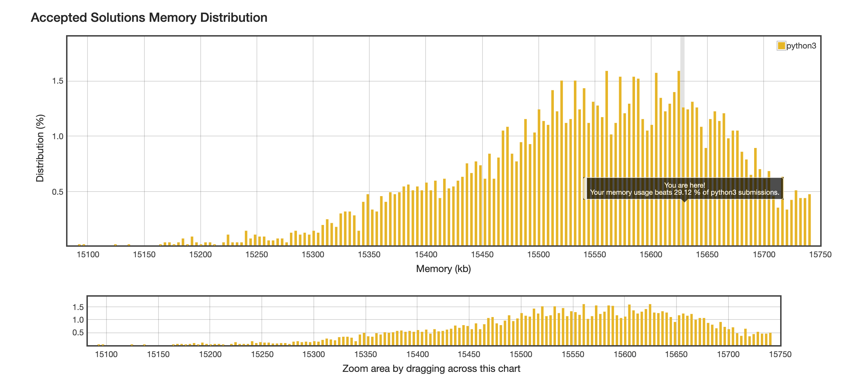Viewport: 868px width, 381px height.
Task: Click the 'Accepted Solutions Memory Distribution' heading
Action: [x=149, y=18]
